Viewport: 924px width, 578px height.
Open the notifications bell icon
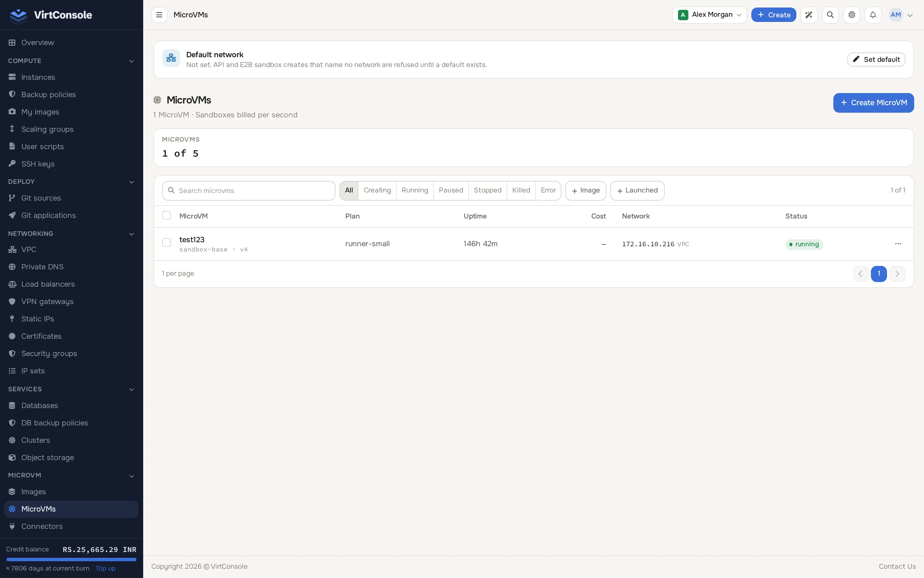(x=873, y=15)
